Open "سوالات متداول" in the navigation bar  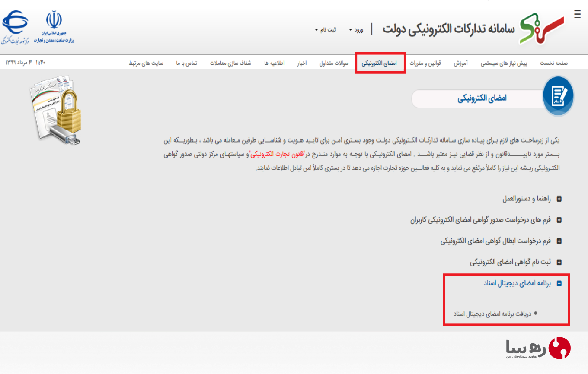tap(334, 63)
